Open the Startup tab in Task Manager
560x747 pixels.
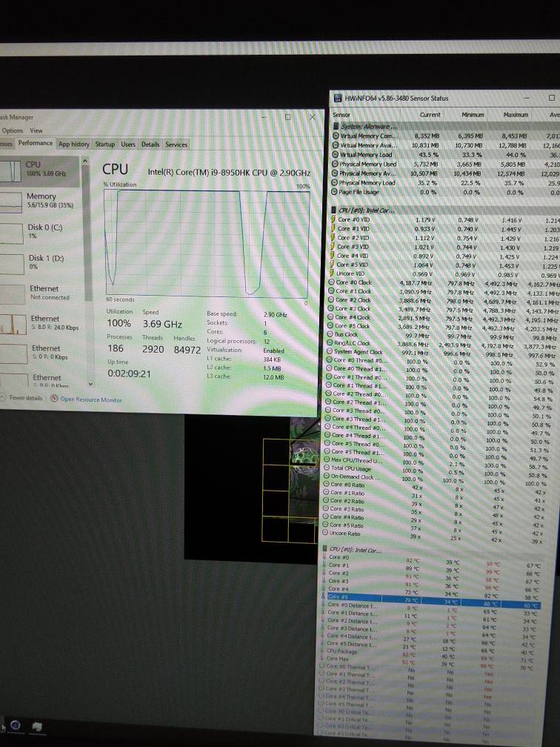pos(104,144)
